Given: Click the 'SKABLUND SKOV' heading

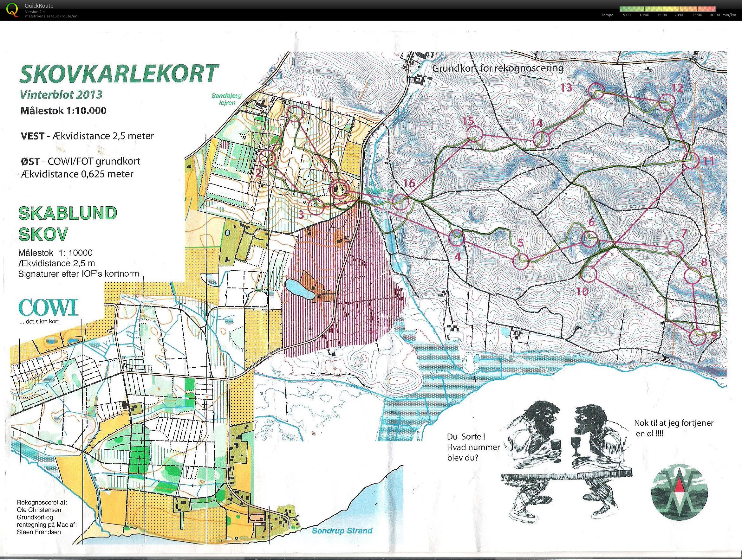Looking at the screenshot, I should pos(68,223).
